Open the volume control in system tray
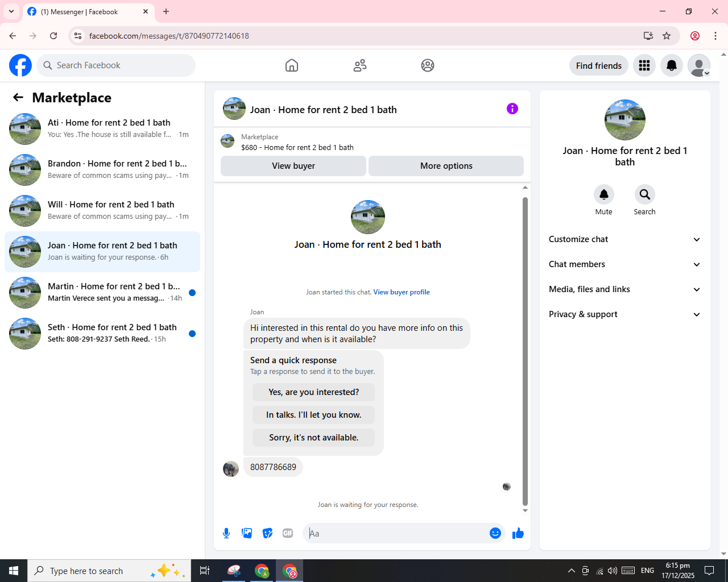 point(613,571)
